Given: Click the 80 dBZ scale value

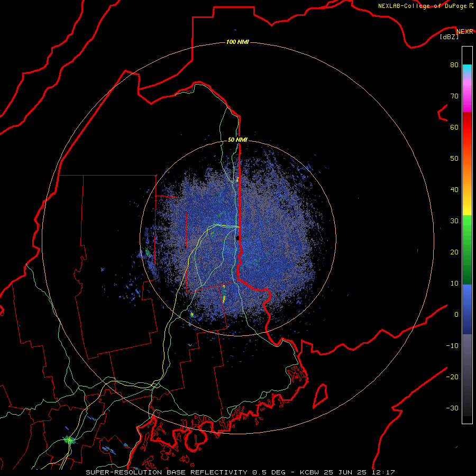Looking at the screenshot, I should 454,65.
